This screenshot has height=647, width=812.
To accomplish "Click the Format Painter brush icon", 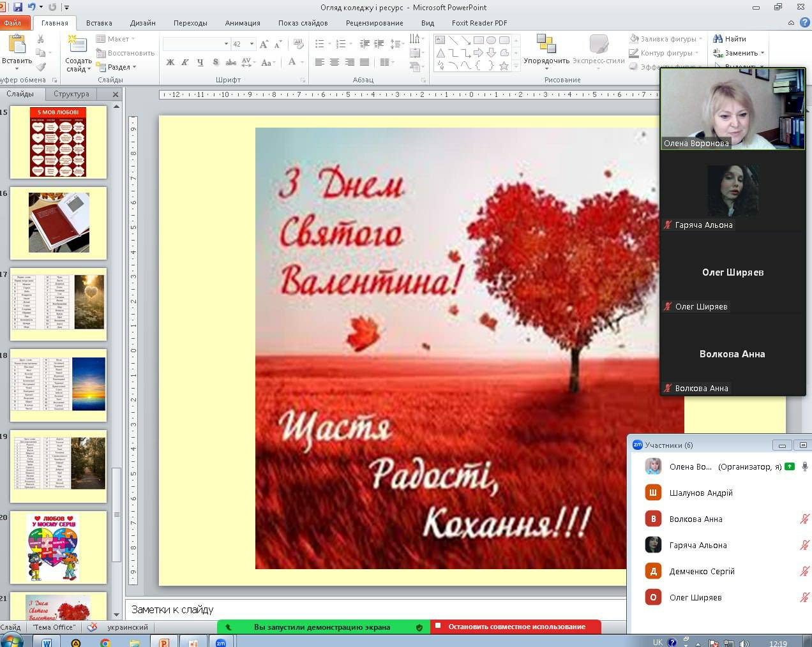I will [x=41, y=67].
